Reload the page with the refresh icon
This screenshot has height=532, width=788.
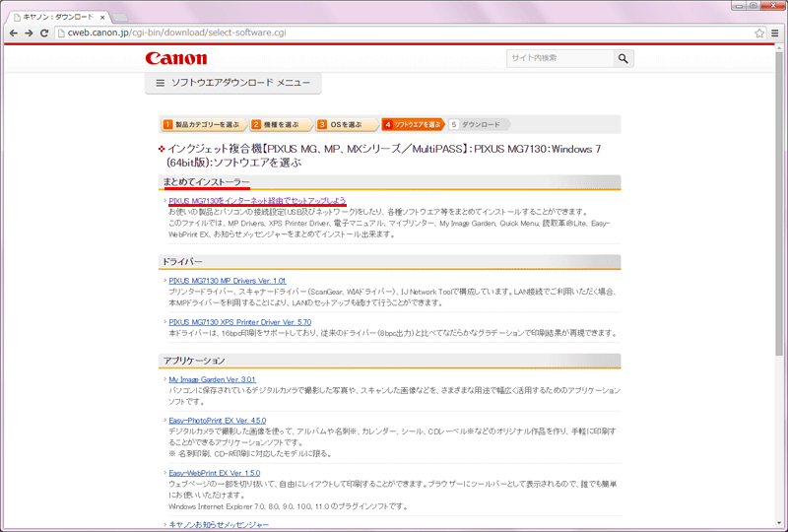point(44,33)
